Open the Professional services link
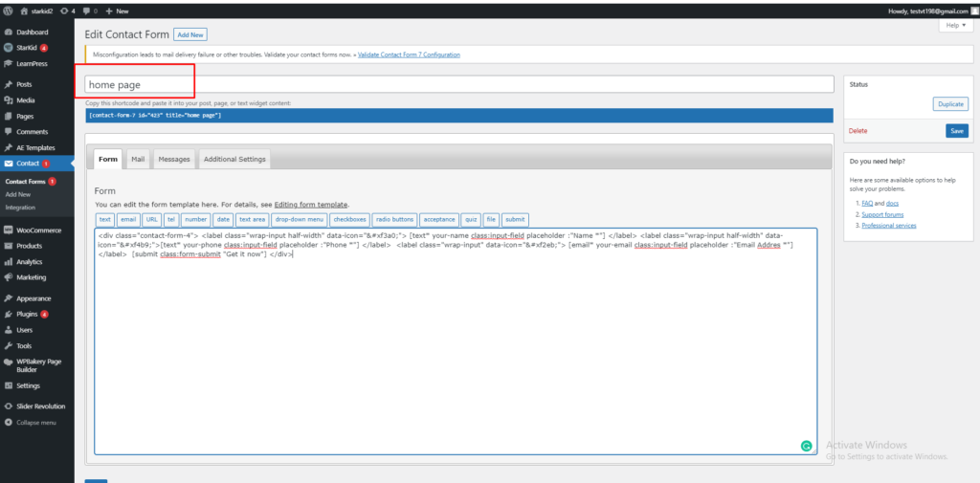The width and height of the screenshot is (980, 483). (x=889, y=225)
